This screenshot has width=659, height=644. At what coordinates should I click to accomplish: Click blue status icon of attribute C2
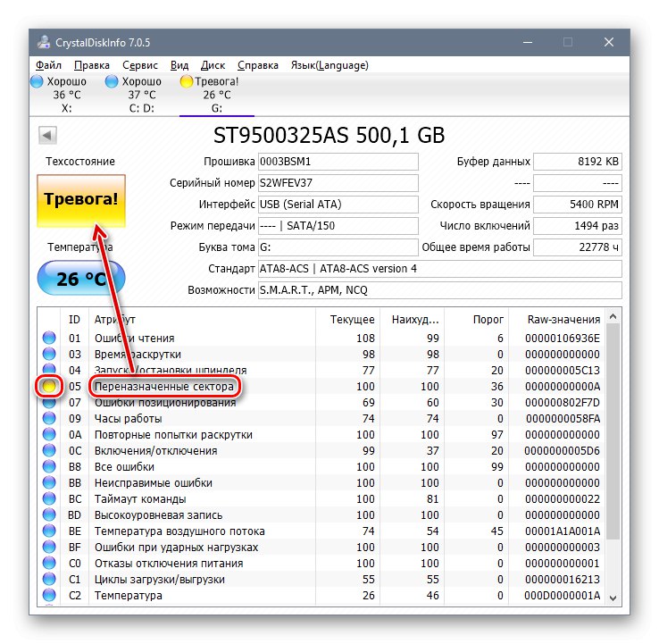[x=49, y=595]
